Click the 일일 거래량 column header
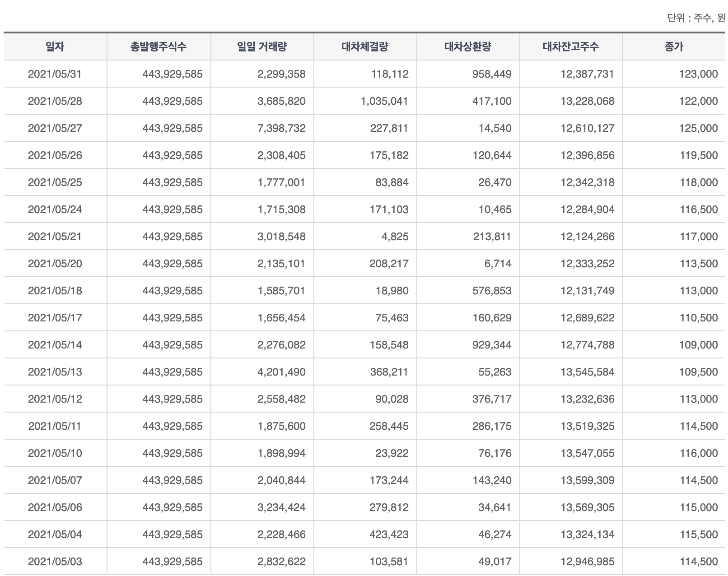The width and height of the screenshot is (728, 576). 262,46
